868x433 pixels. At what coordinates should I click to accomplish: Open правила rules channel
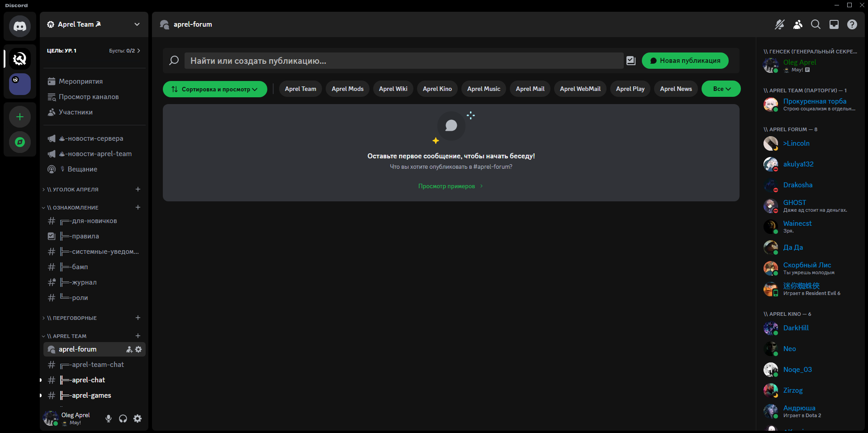pos(95,236)
